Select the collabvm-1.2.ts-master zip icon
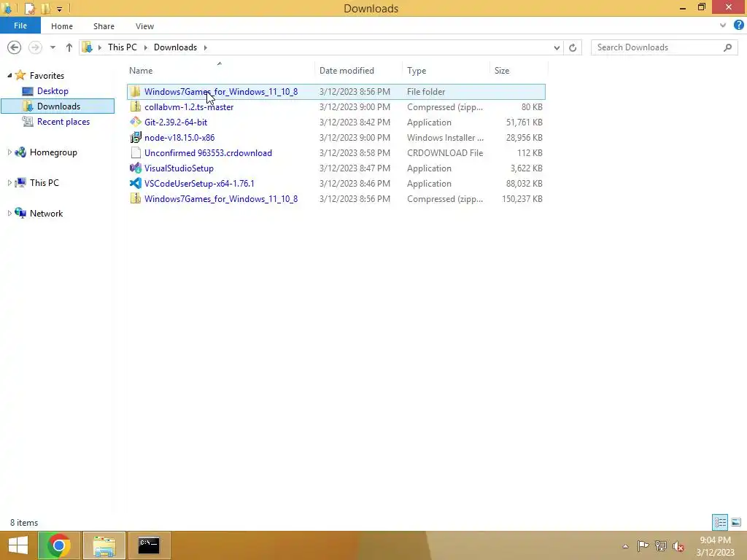Screen dimensions: 747x560 point(135,106)
